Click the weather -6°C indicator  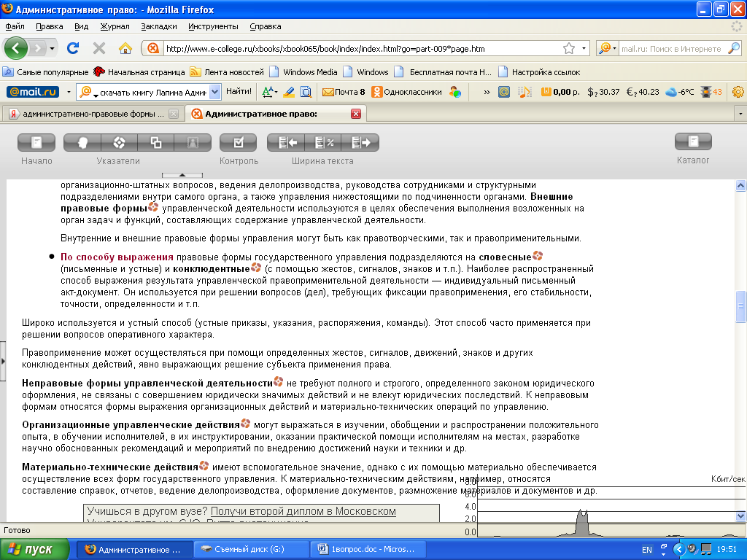[679, 92]
